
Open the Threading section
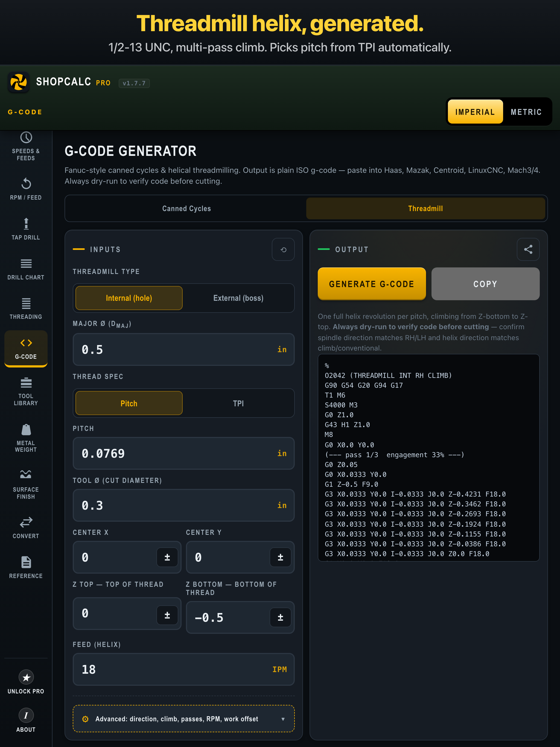26,309
